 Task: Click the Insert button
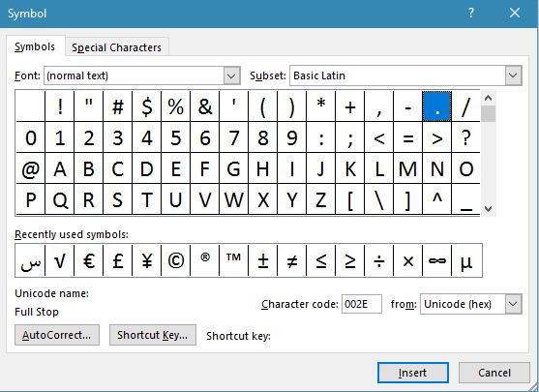(x=413, y=373)
